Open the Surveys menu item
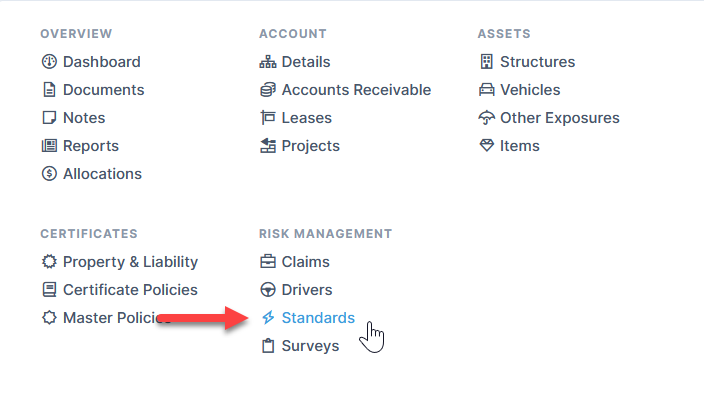 point(310,346)
